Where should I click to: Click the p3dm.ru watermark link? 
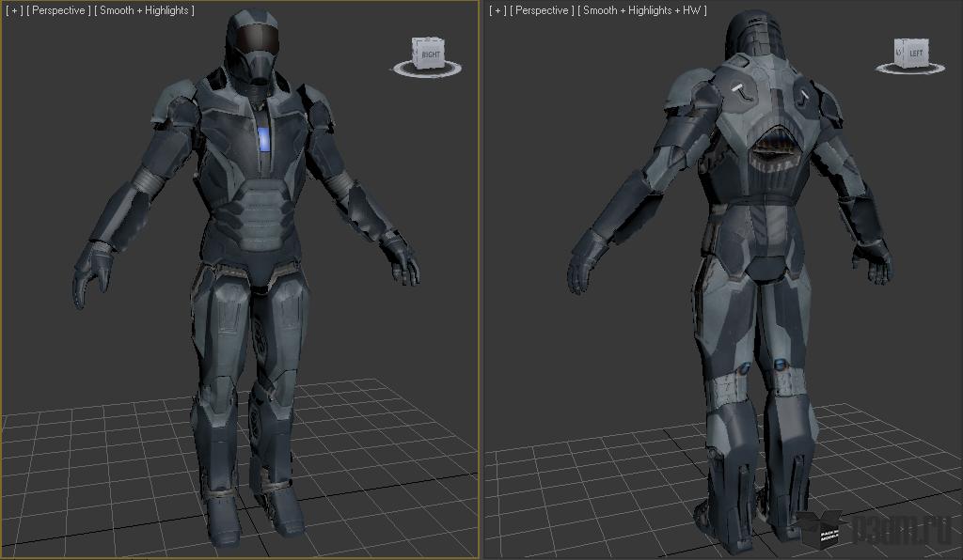click(902, 529)
